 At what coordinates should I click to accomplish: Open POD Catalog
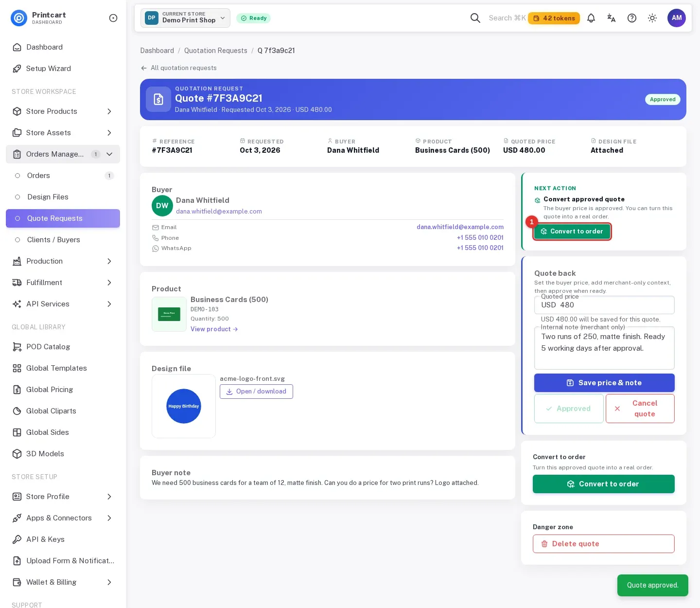[x=63, y=347]
